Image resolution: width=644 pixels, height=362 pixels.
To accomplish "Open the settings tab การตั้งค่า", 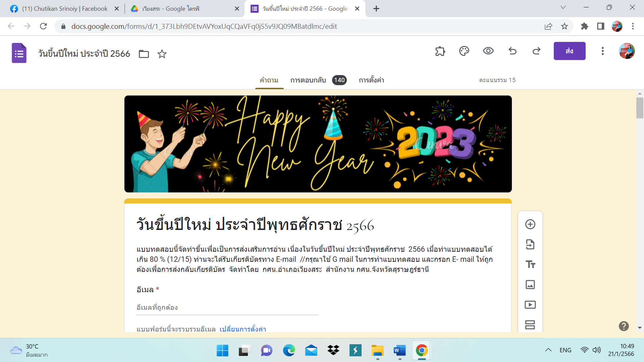I will [x=371, y=80].
